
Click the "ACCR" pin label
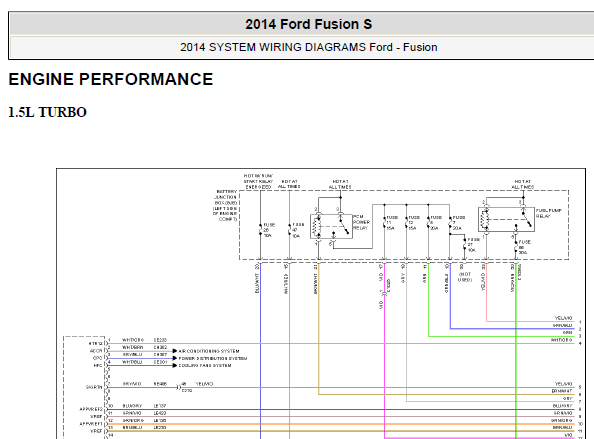click(x=96, y=351)
